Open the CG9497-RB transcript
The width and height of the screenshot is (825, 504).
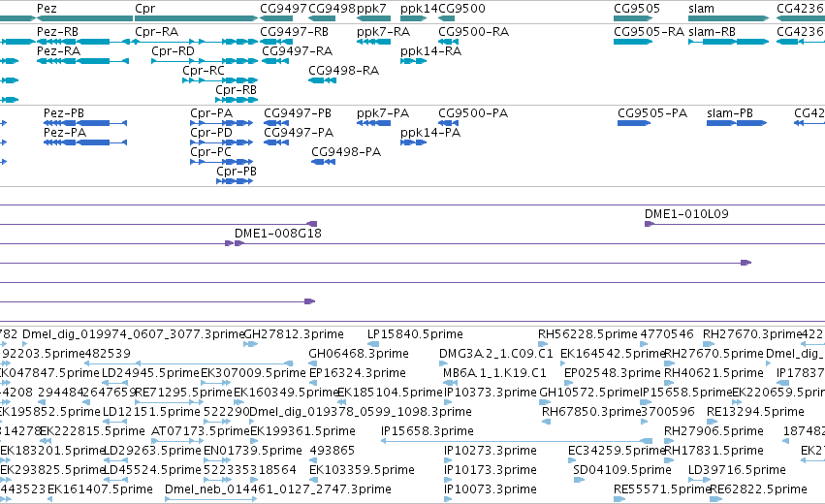coord(276,42)
